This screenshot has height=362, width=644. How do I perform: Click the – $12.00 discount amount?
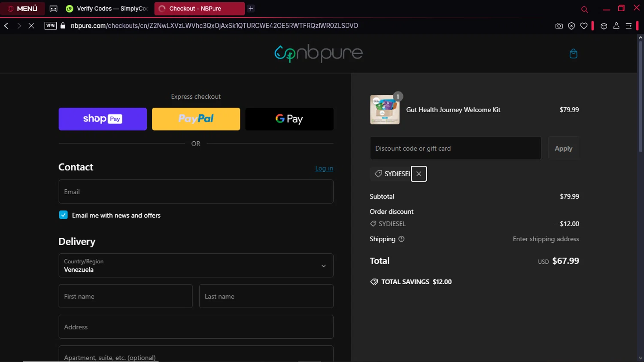tap(567, 224)
